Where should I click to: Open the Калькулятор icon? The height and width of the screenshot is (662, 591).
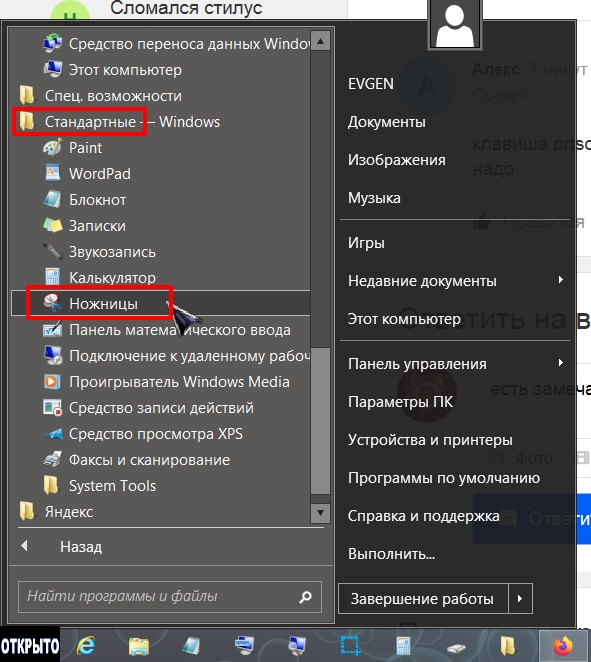pos(52,277)
